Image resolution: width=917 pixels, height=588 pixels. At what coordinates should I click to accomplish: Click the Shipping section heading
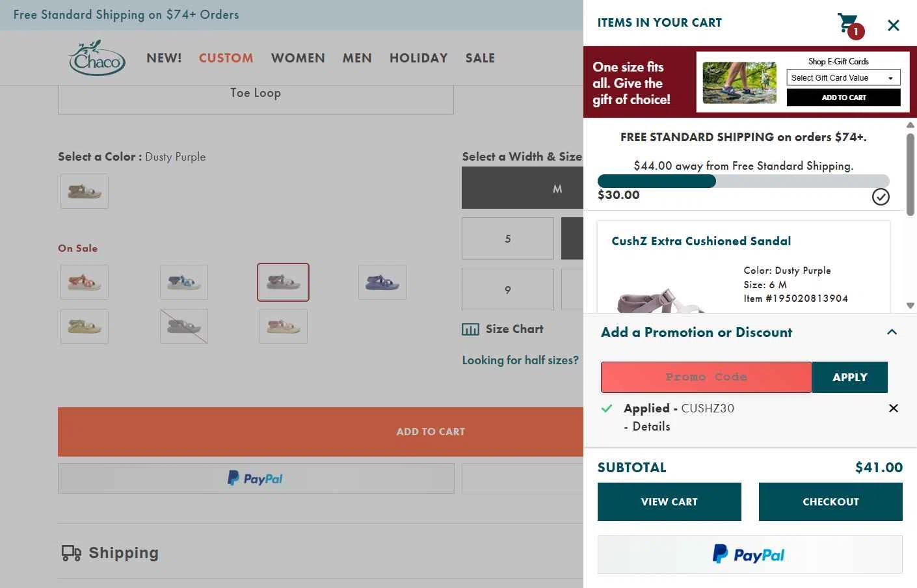click(124, 553)
